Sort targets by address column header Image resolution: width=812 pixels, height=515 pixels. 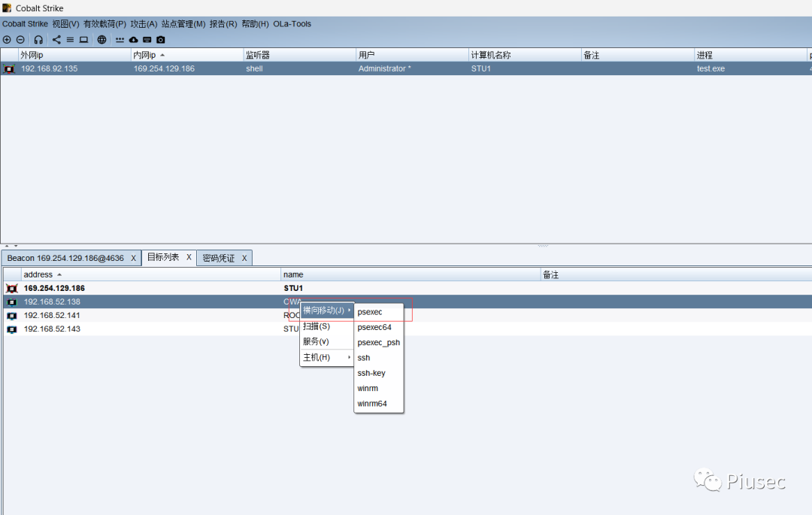(x=150, y=275)
